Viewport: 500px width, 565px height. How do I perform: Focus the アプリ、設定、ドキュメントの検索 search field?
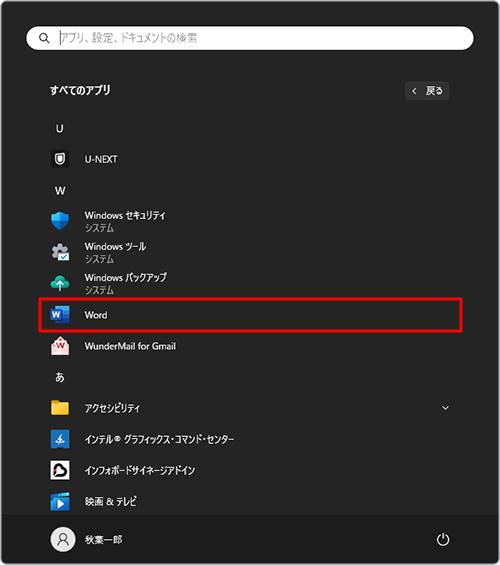click(250, 38)
